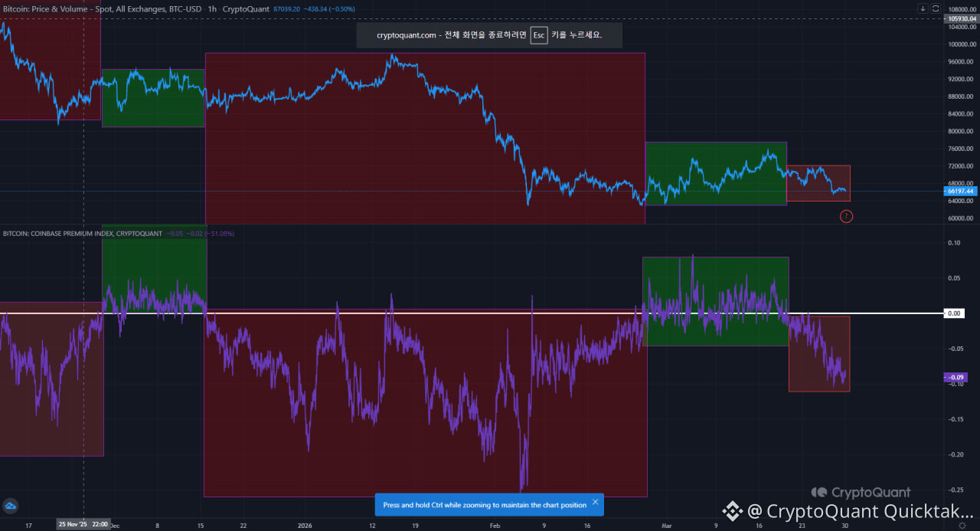Screen dimensions: 980x531
Task: Click the Feb label on time axis
Action: pos(493,526)
